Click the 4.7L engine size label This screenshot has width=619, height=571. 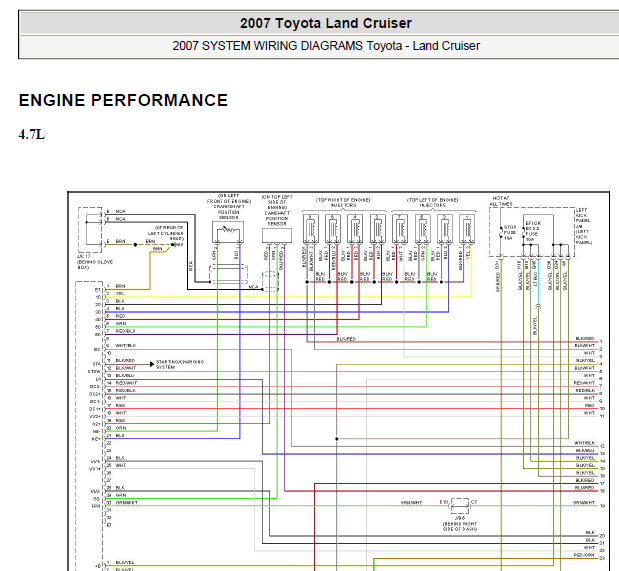click(32, 135)
